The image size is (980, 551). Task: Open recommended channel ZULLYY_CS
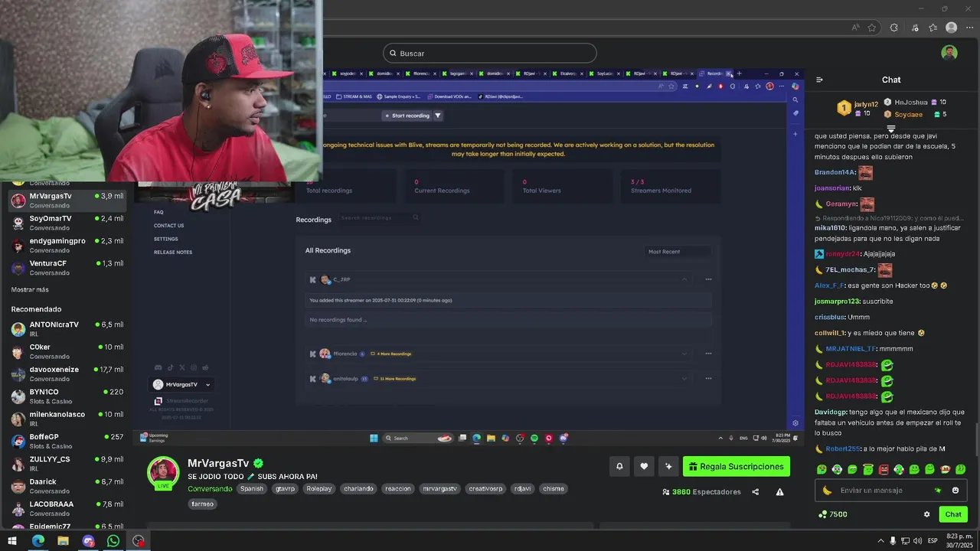67,463
